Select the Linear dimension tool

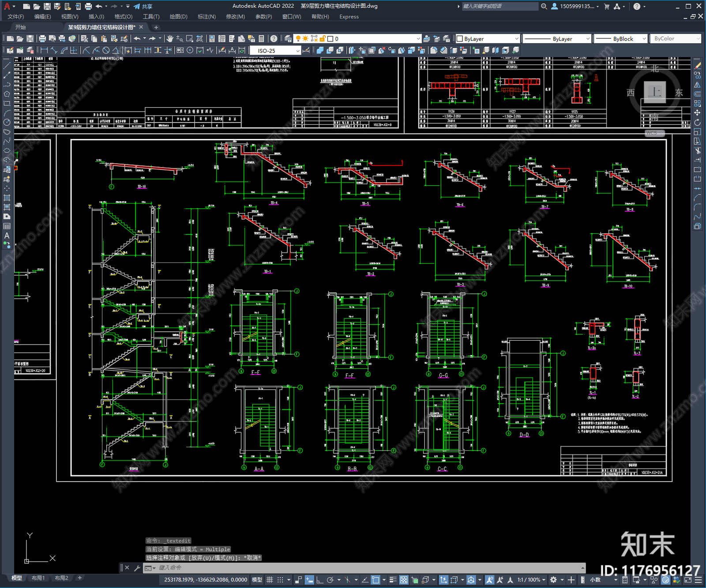point(44,50)
